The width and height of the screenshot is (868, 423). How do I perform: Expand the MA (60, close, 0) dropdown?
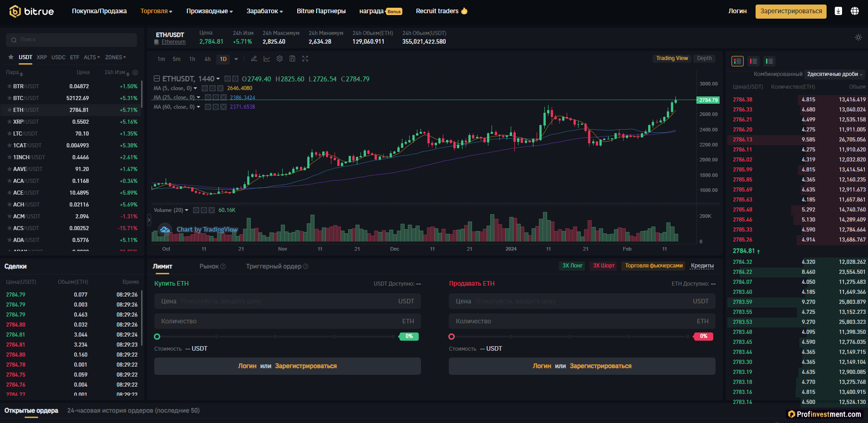pos(198,107)
